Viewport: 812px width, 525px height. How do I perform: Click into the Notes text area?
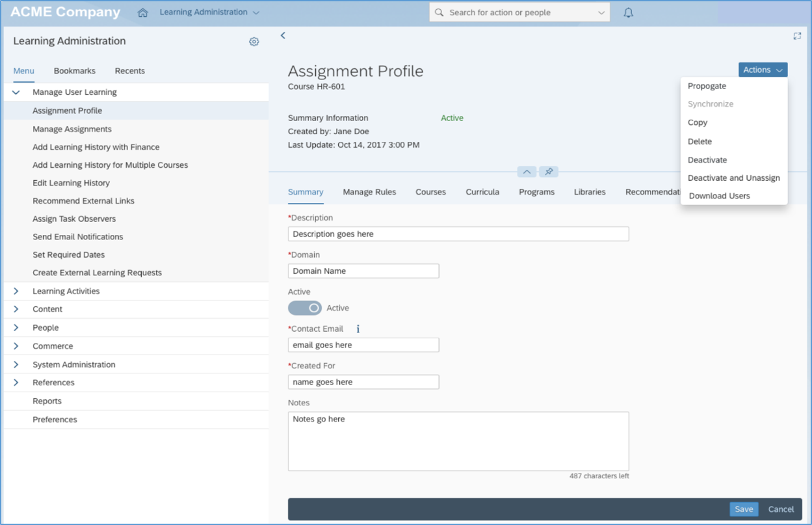point(458,441)
